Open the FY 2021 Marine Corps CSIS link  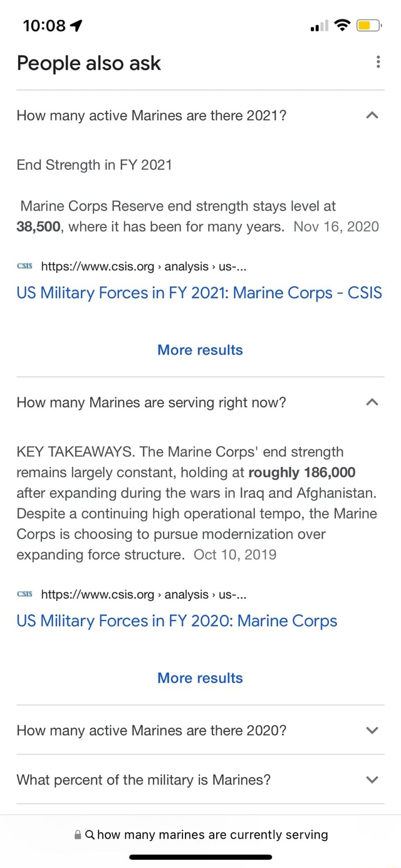(199, 293)
